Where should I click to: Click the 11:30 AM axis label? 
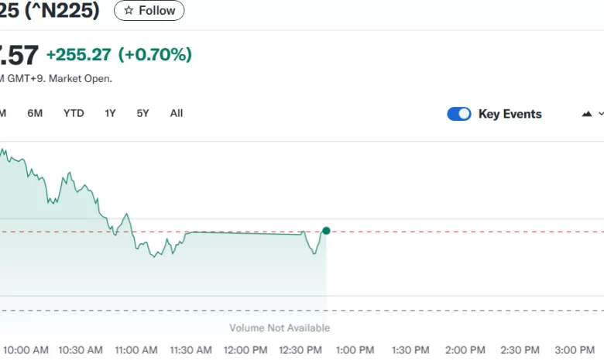click(x=190, y=350)
